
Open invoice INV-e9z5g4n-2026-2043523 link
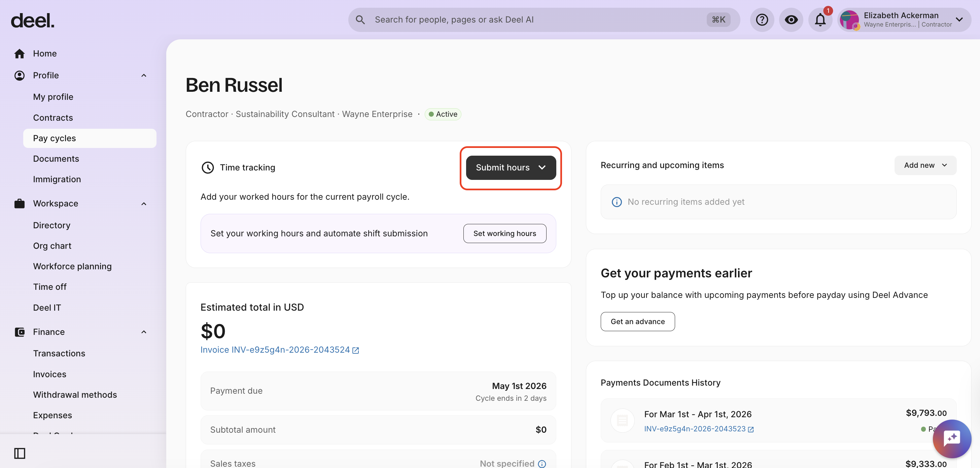(695, 429)
